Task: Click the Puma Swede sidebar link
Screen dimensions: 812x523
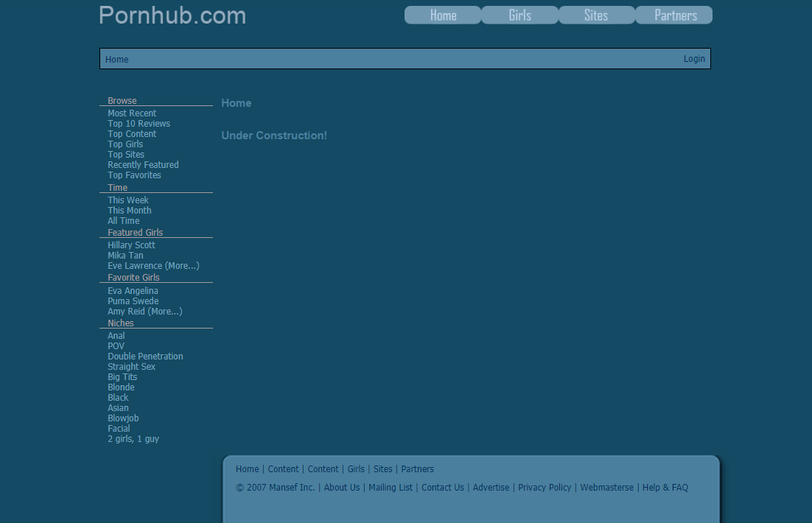Action: [133, 301]
